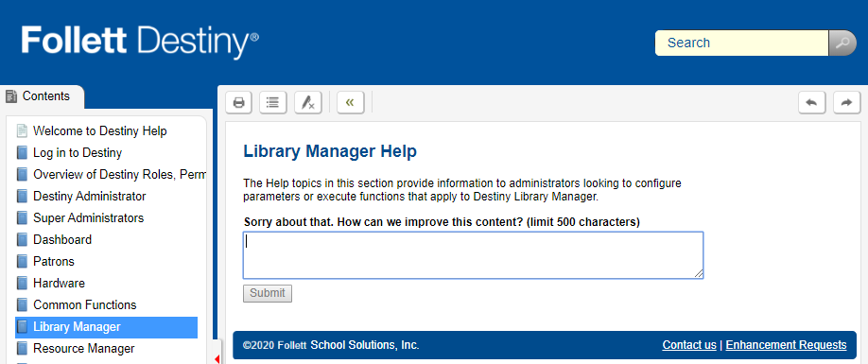This screenshot has width=868, height=364.
Task: Open the Resource Manager help topic
Action: pos(83,349)
